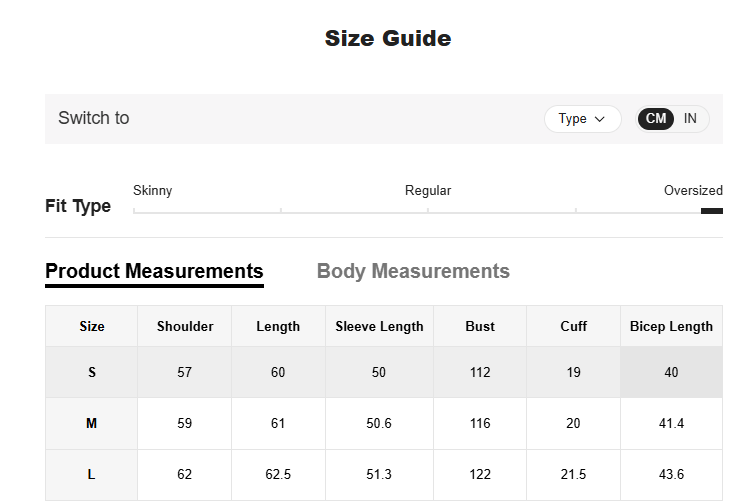This screenshot has width=755, height=504.
Task: Select the size M row
Action: (x=92, y=424)
